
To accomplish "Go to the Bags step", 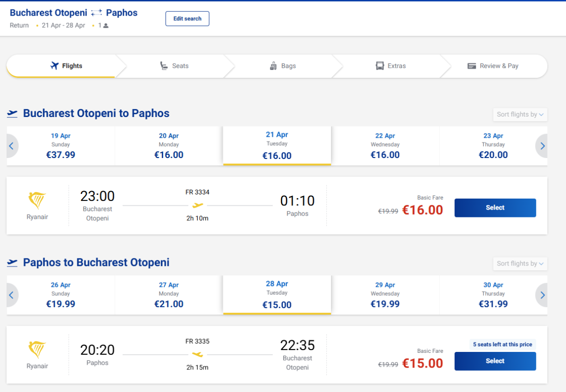I will tap(283, 66).
